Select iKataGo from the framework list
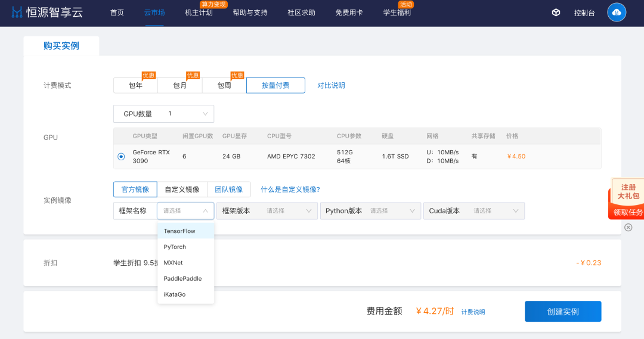This screenshot has height=339, width=644. (x=185, y=294)
